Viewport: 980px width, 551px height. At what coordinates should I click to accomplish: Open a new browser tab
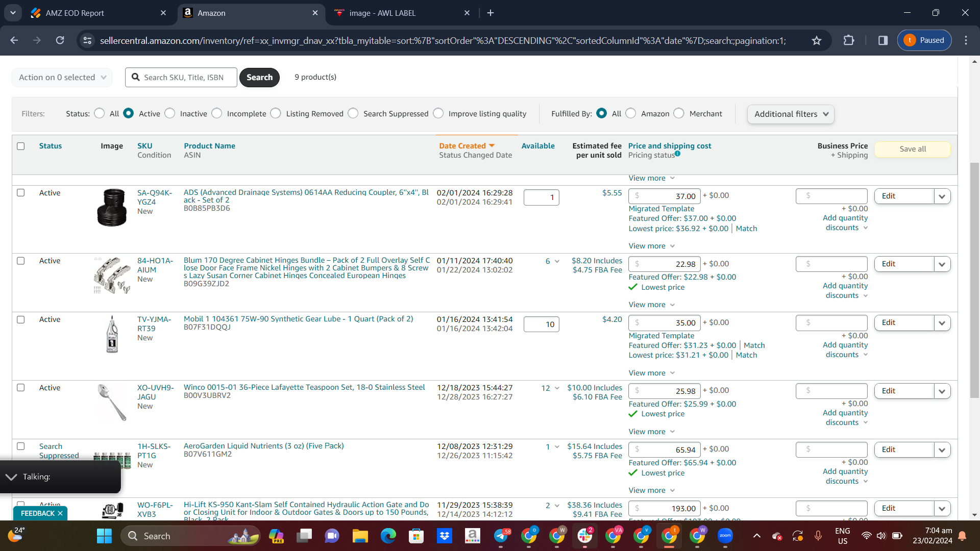pos(491,13)
